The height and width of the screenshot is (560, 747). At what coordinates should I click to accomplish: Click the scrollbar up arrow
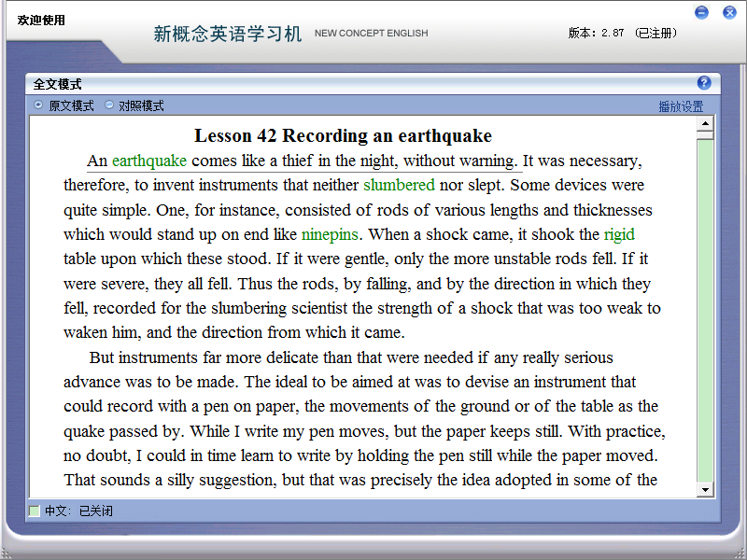[x=705, y=124]
